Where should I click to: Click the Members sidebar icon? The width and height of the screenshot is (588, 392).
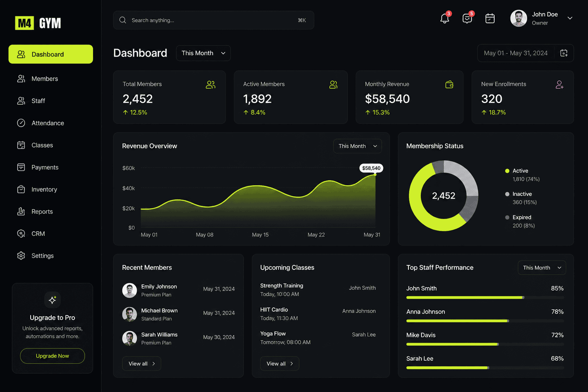point(21,78)
